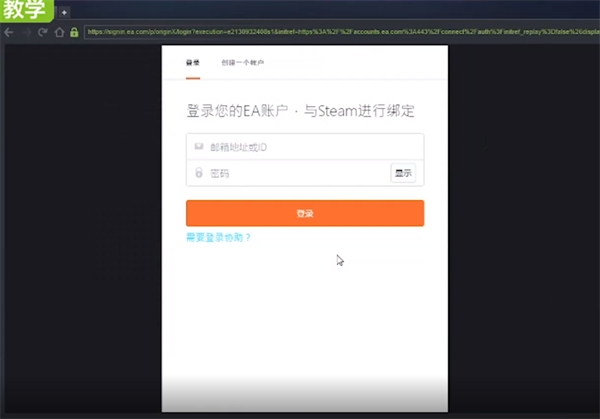Click the orange 登录 button
Viewport: 600px width, 419px height.
tap(305, 213)
